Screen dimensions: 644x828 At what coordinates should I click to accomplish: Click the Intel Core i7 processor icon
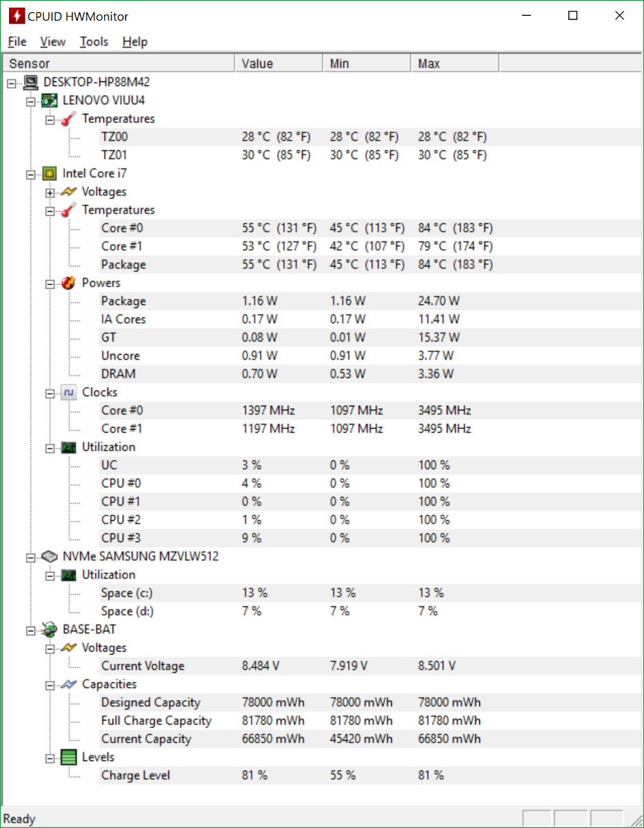pyautogui.click(x=49, y=173)
